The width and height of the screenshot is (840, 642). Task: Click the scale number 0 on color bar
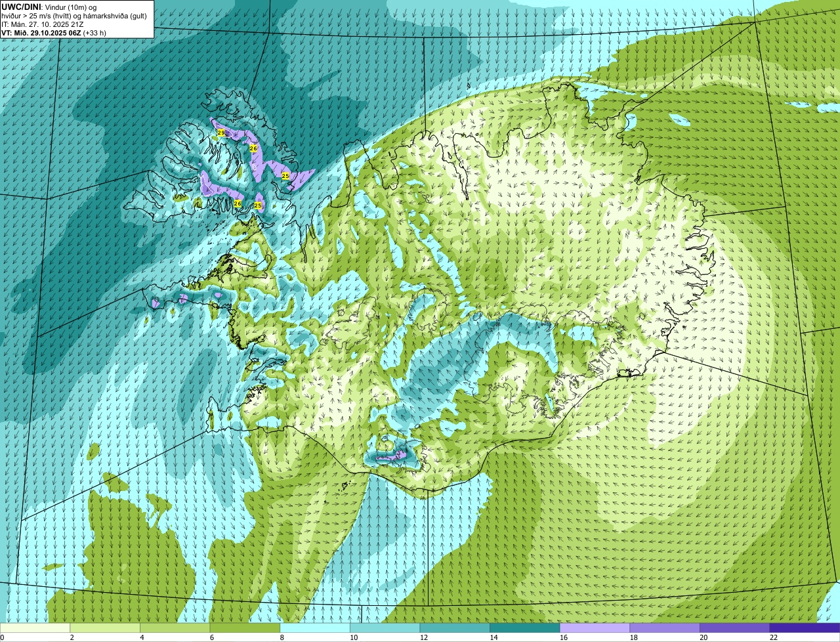[x=3, y=637]
